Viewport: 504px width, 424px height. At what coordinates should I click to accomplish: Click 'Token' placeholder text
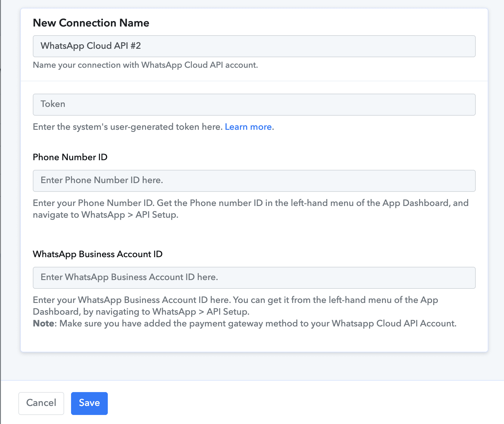pos(53,104)
